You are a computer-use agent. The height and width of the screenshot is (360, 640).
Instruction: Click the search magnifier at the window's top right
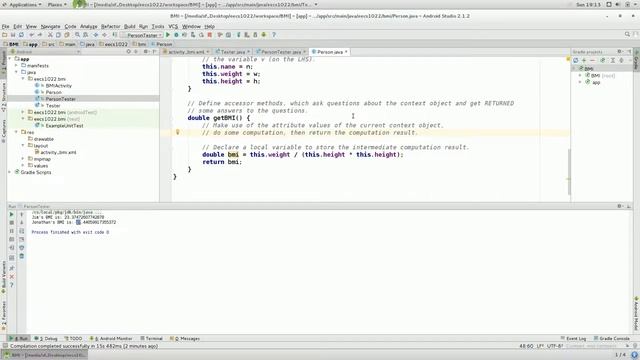pyautogui.click(x=627, y=35)
